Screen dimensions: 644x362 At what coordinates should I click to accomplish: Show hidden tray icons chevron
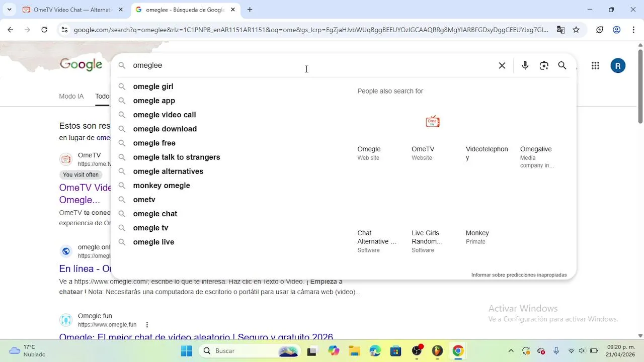tap(511, 351)
